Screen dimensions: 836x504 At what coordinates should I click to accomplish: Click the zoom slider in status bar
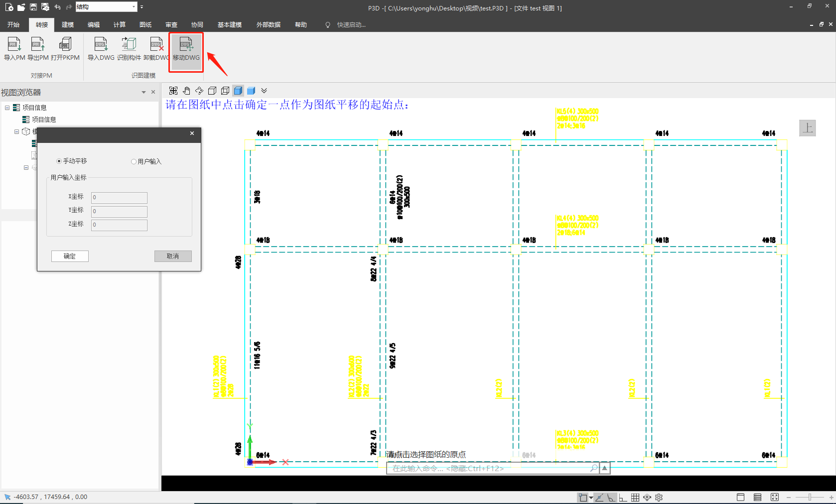click(810, 497)
